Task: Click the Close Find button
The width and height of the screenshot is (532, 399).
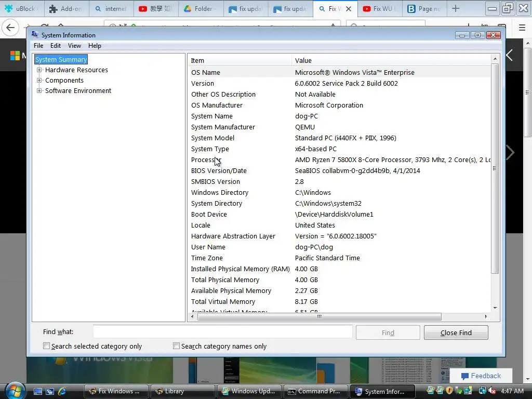Action: (x=456, y=332)
